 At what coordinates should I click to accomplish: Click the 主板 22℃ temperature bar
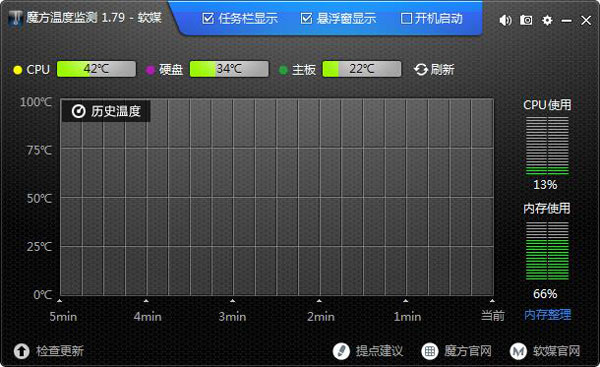(x=362, y=69)
